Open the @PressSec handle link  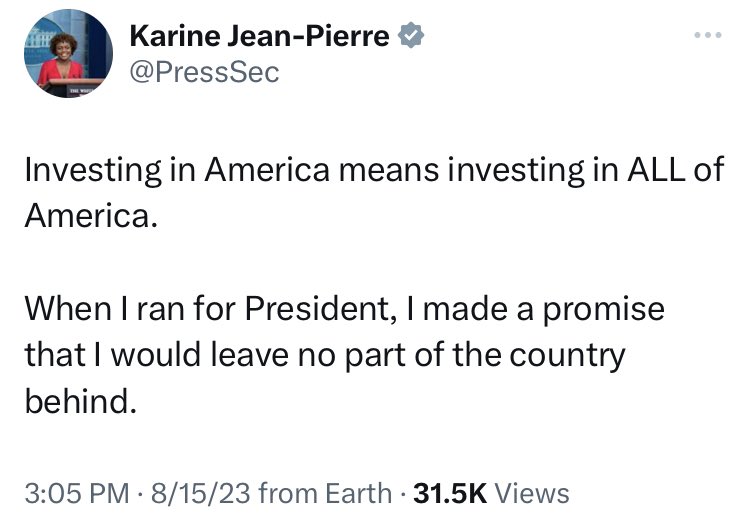[204, 73]
